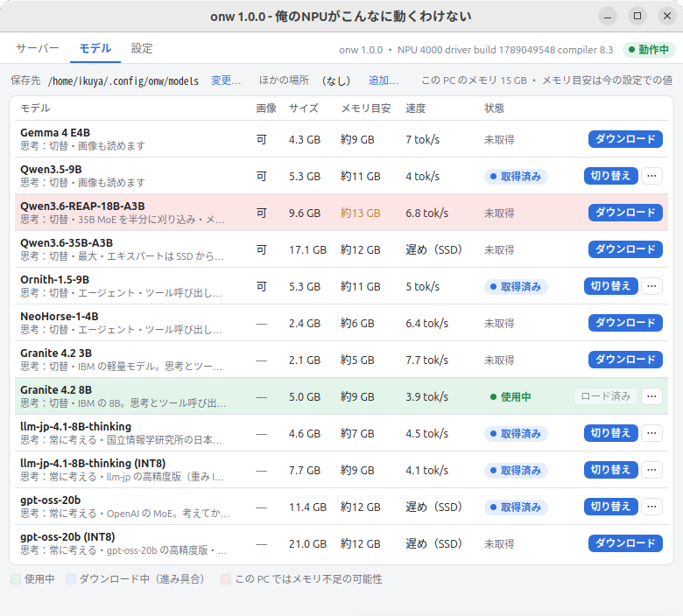683x616 pixels.
Task: Switch to the gpt-oss-20b model
Action: 610,507
